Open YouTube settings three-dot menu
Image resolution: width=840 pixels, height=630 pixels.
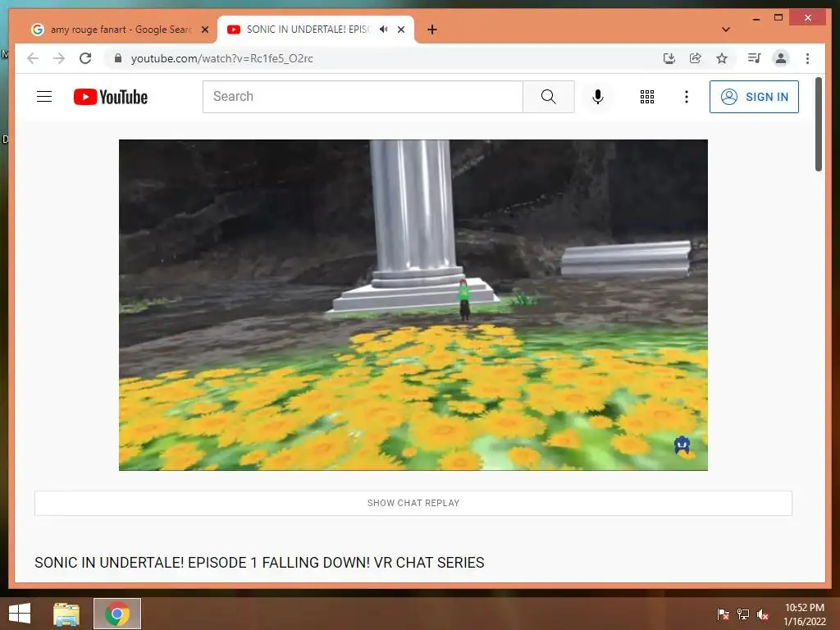(x=687, y=97)
